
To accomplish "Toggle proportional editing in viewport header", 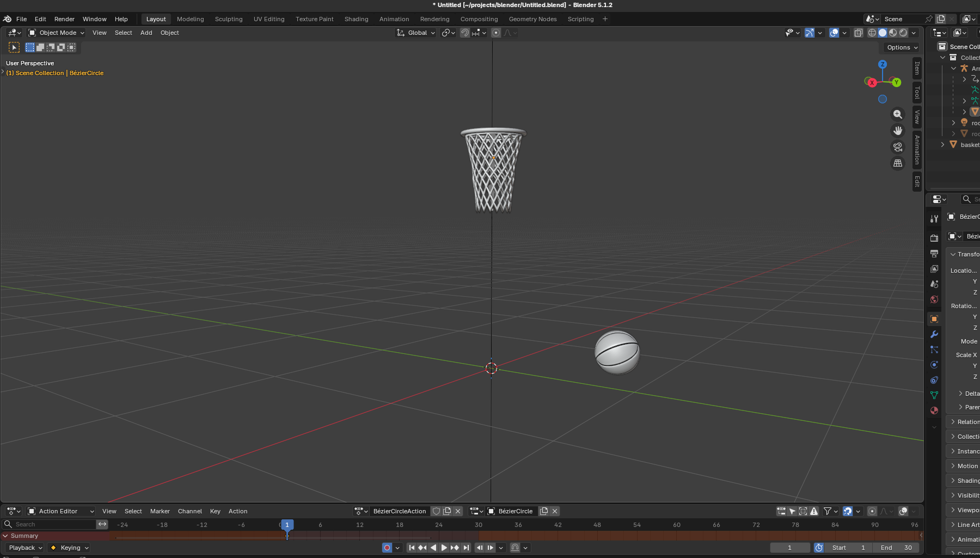I will (x=496, y=33).
